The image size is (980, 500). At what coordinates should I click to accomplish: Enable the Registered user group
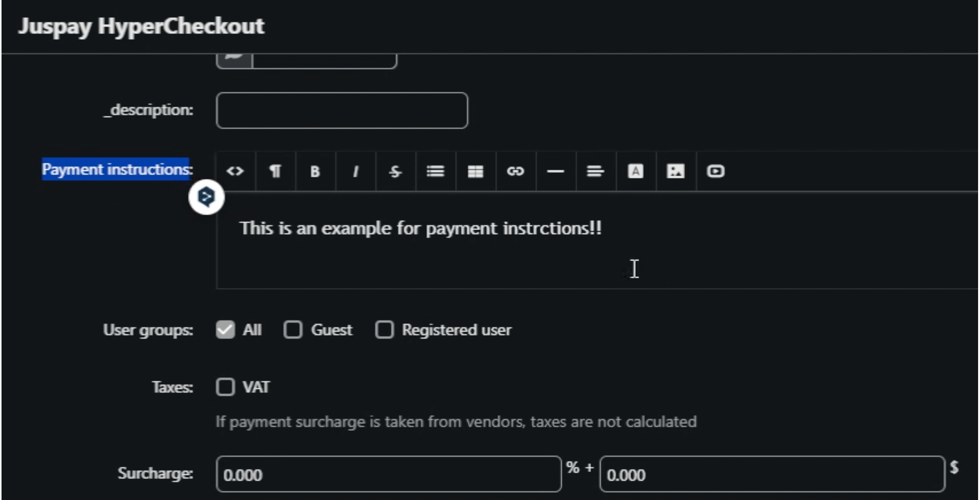384,330
